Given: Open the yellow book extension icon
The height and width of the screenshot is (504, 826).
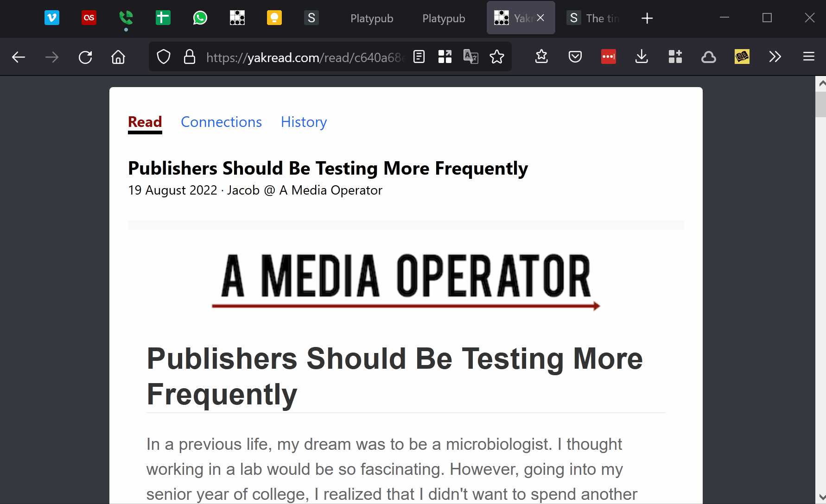Looking at the screenshot, I should 742,57.
